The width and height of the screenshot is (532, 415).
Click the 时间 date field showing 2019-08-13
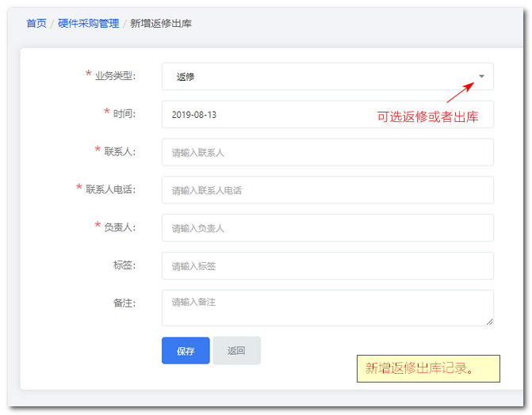coord(327,114)
